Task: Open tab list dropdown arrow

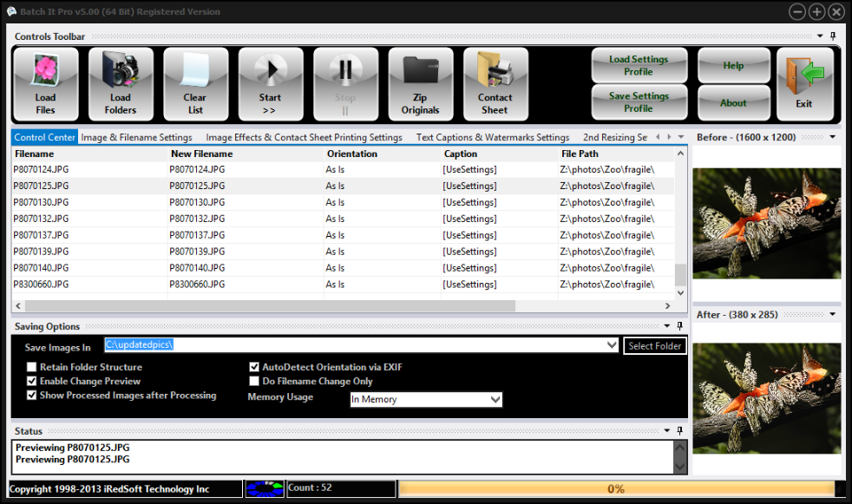Action: [x=681, y=137]
